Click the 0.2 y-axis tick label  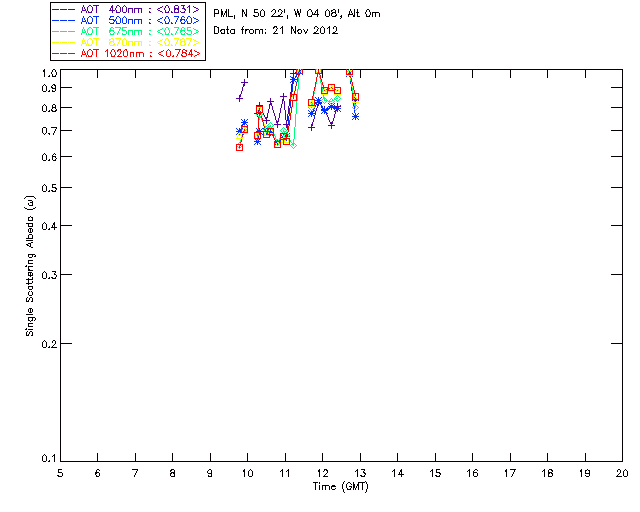pos(49,345)
